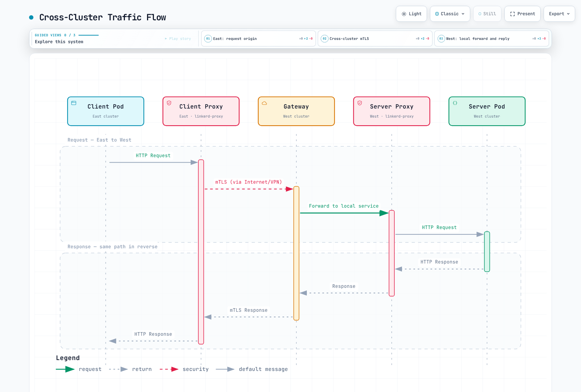The width and height of the screenshot is (581, 392).
Task: Click the 'Response — same path in reverse' group label
Action: coord(113,247)
